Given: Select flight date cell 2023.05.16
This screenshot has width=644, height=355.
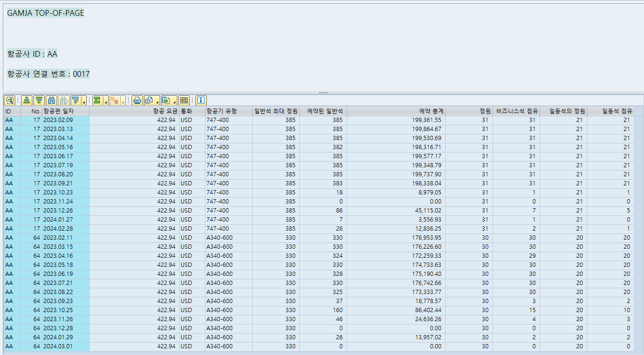Looking at the screenshot, I should (66, 147).
